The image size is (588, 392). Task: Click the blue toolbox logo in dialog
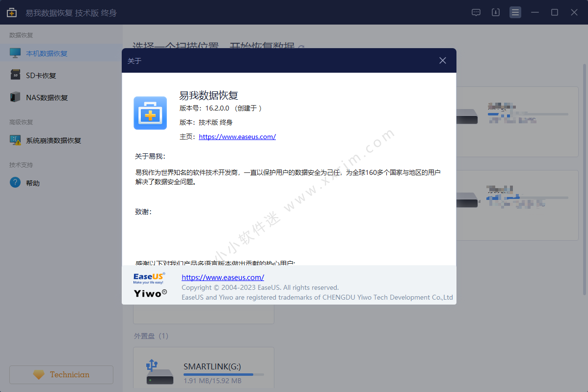[150, 113]
